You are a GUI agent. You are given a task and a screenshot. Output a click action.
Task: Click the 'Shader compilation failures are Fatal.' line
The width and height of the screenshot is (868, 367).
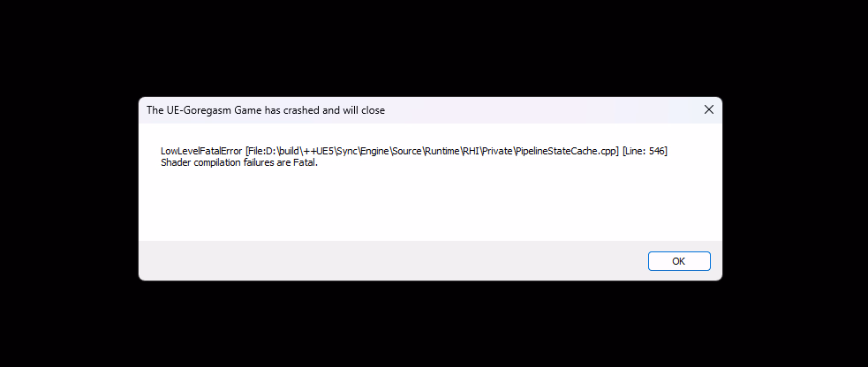[239, 163]
